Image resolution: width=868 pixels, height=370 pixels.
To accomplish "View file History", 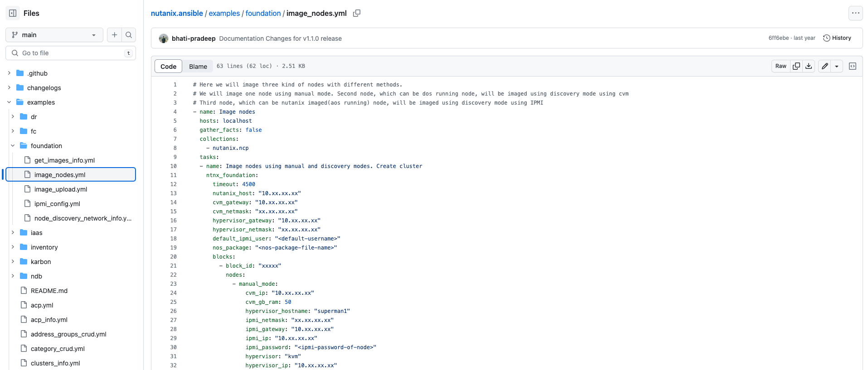I will pos(837,38).
